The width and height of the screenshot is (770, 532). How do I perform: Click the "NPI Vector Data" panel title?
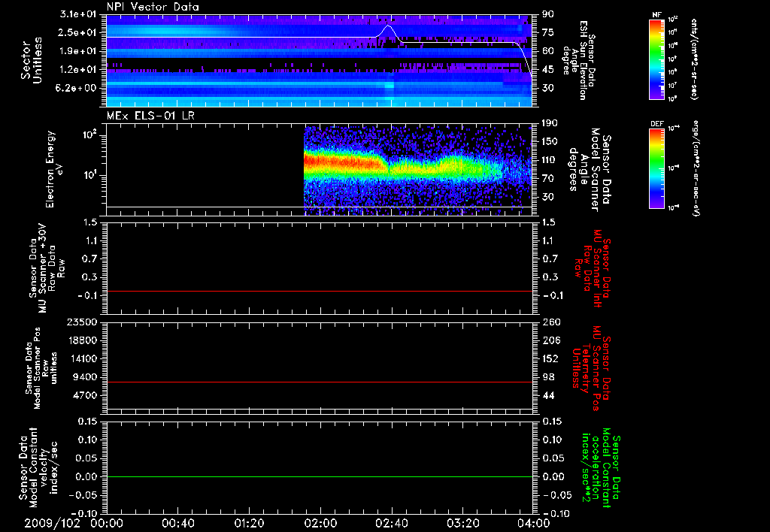[x=153, y=7]
